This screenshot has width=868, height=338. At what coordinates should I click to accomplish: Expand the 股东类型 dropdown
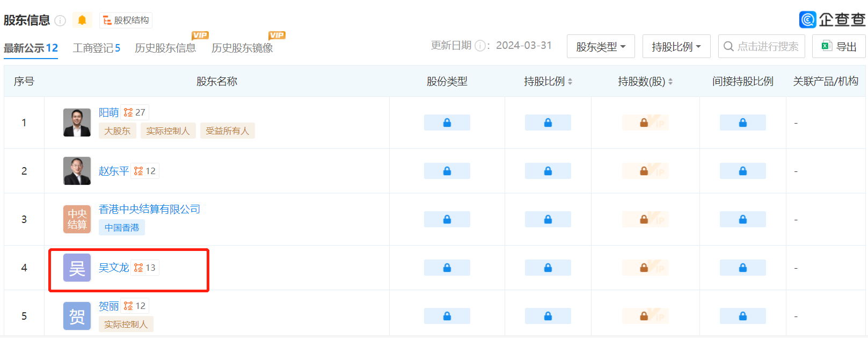(601, 47)
